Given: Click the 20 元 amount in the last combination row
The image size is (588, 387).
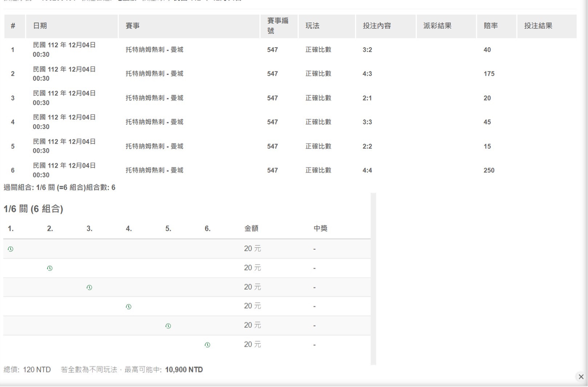Looking at the screenshot, I should tap(252, 345).
